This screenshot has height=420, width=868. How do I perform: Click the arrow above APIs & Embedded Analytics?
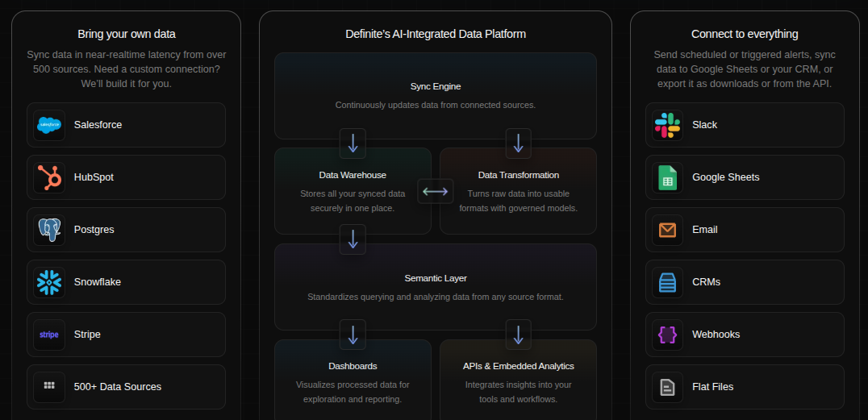pyautogui.click(x=518, y=335)
